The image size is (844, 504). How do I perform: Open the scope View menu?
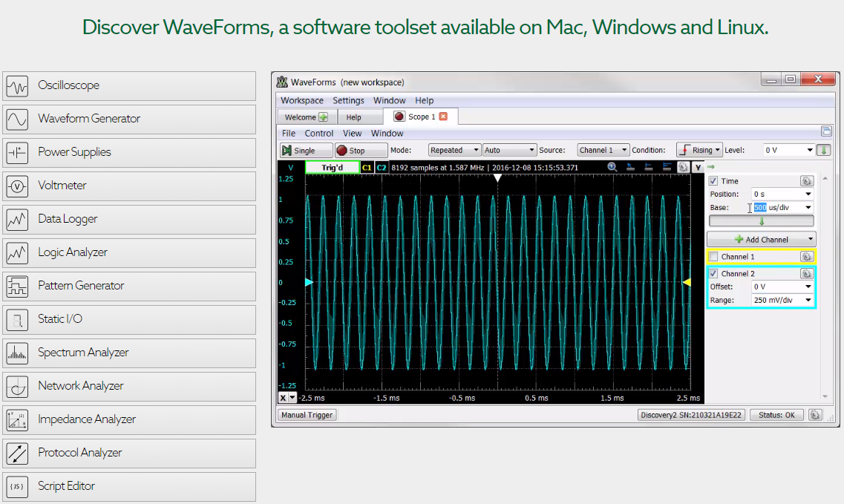click(x=352, y=134)
